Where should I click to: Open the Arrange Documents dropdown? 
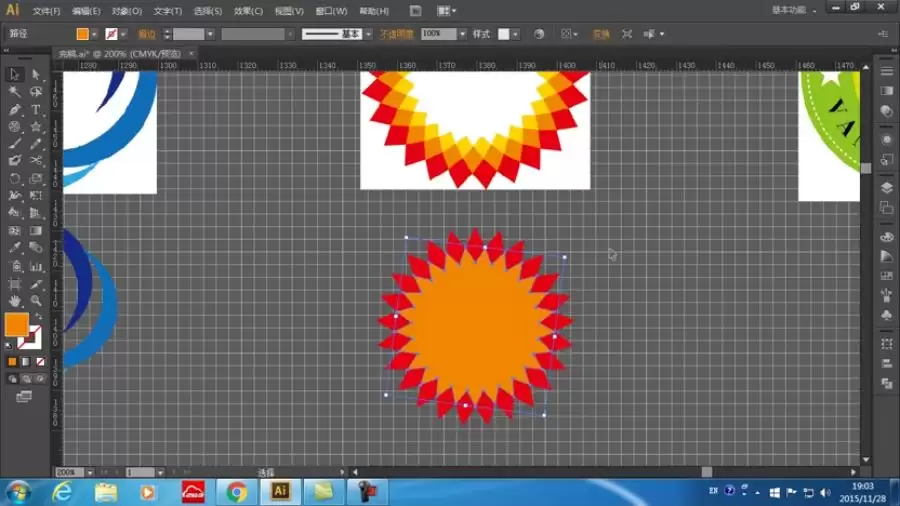click(447, 10)
